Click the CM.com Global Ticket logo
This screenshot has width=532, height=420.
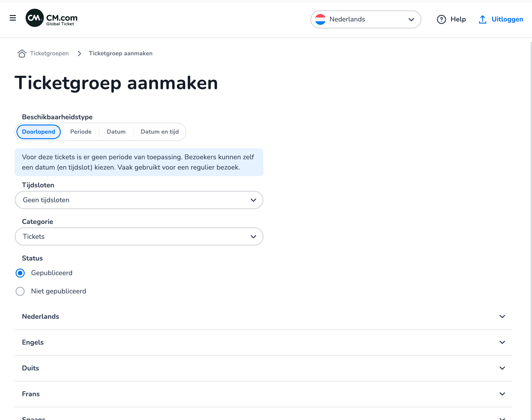tap(51, 18)
